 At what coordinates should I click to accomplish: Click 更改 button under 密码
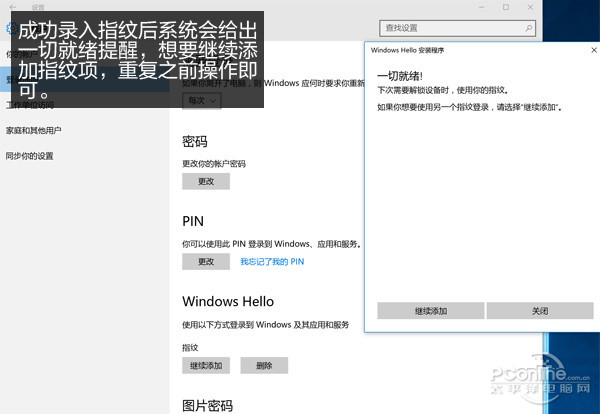coord(206,181)
